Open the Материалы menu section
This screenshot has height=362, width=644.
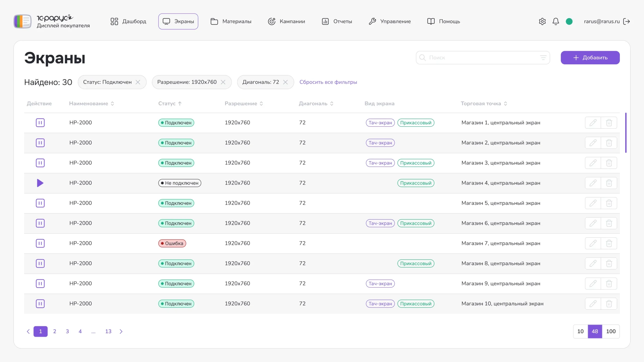231,21
